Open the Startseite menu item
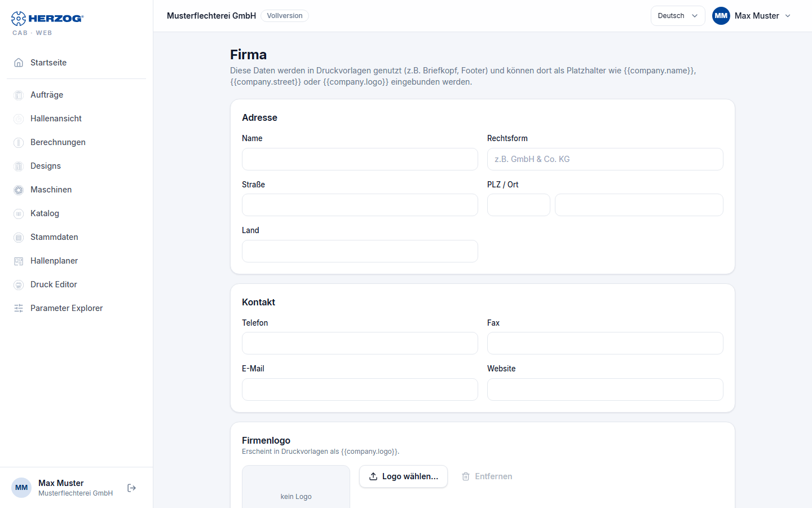The height and width of the screenshot is (508, 812). [77, 63]
